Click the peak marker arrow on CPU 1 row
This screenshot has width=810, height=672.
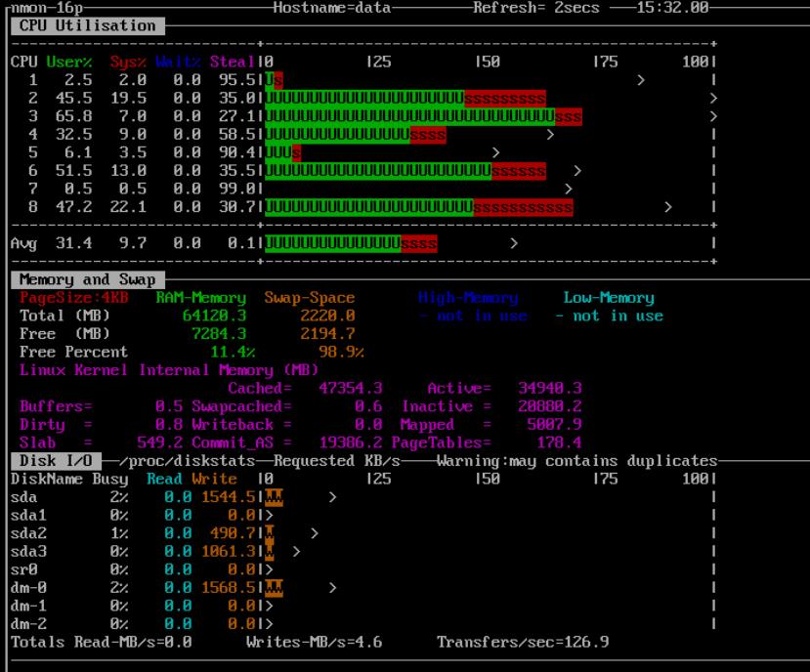click(641, 80)
